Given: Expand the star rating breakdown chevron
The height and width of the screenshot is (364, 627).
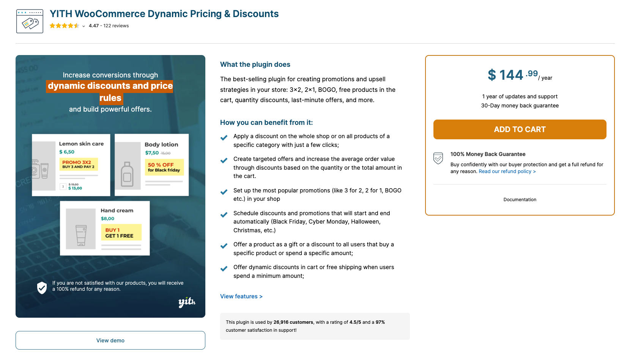Looking at the screenshot, I should [x=83, y=26].
